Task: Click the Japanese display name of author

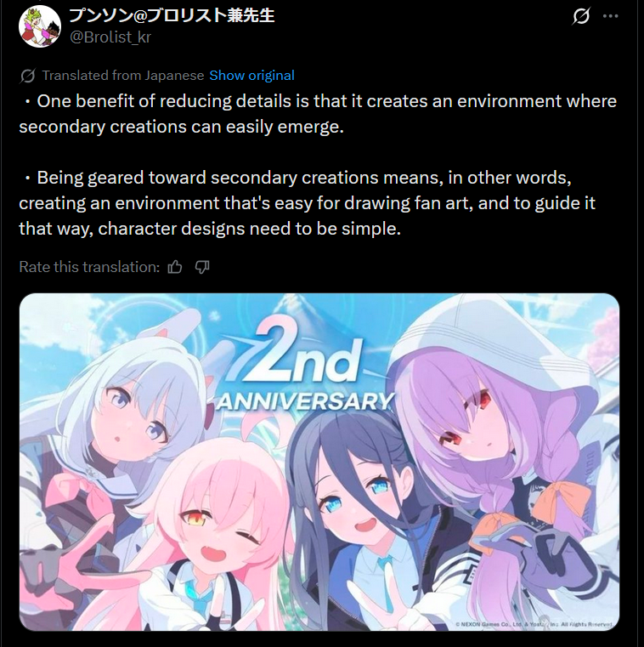Action: [172, 15]
